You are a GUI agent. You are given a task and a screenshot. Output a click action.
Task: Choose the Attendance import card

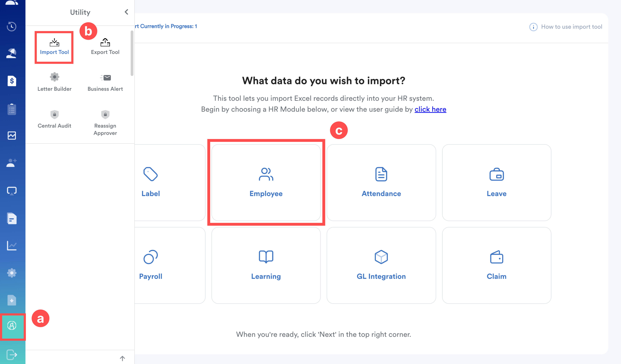[381, 183]
